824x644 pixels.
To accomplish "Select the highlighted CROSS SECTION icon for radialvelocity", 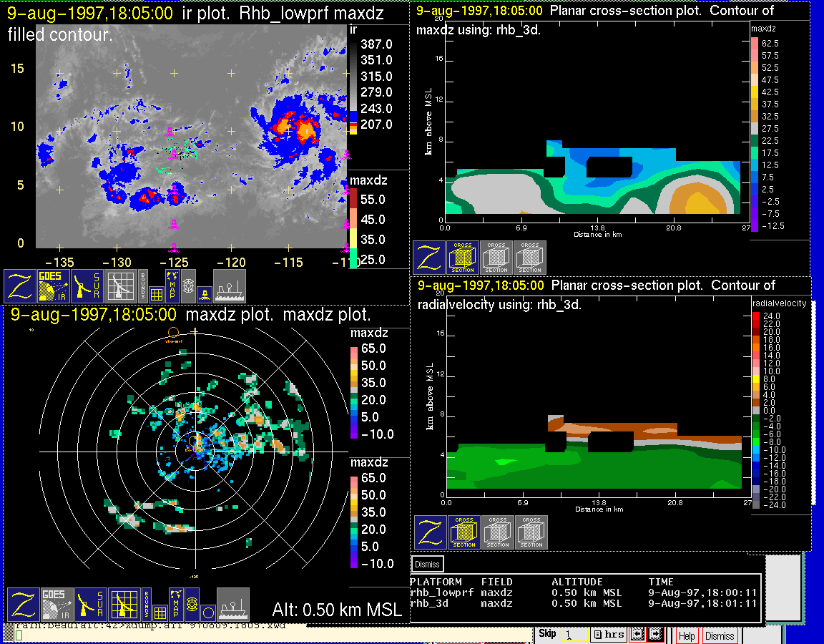I will (463, 532).
